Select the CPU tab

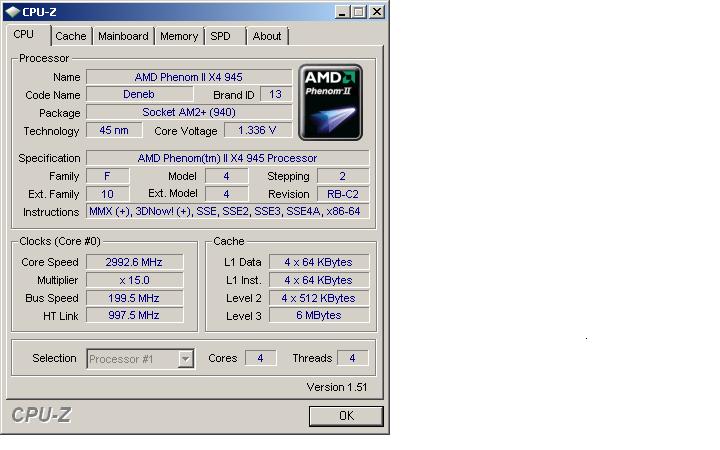27,34
